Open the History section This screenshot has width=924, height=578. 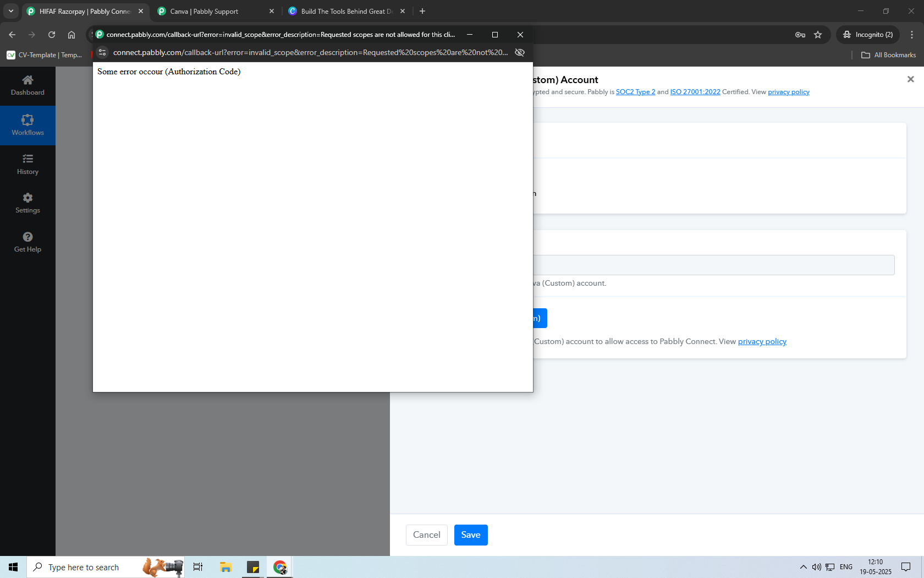pyautogui.click(x=28, y=165)
